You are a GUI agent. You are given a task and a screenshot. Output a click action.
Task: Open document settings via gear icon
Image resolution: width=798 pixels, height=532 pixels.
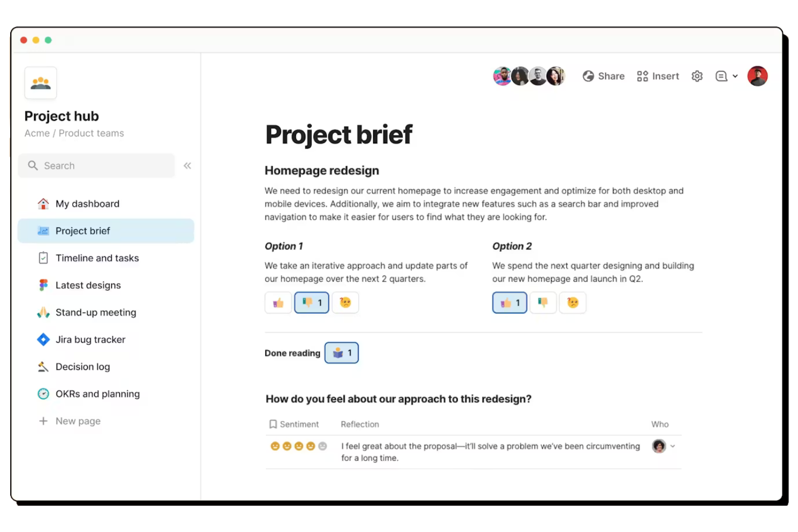tap(697, 76)
